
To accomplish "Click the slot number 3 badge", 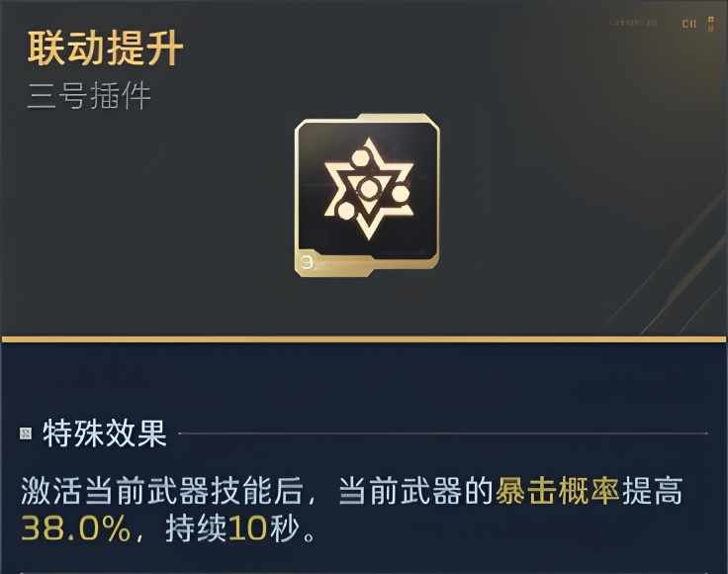I will pyautogui.click(x=308, y=261).
